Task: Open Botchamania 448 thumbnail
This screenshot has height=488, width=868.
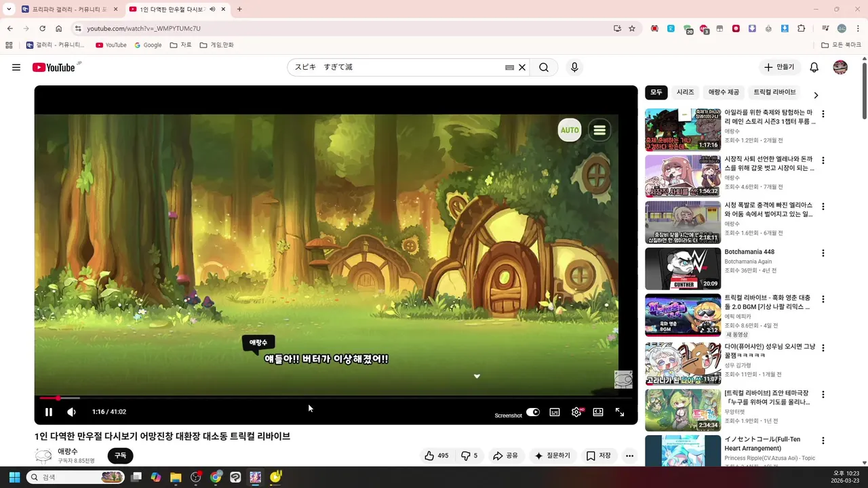Action: click(x=683, y=268)
